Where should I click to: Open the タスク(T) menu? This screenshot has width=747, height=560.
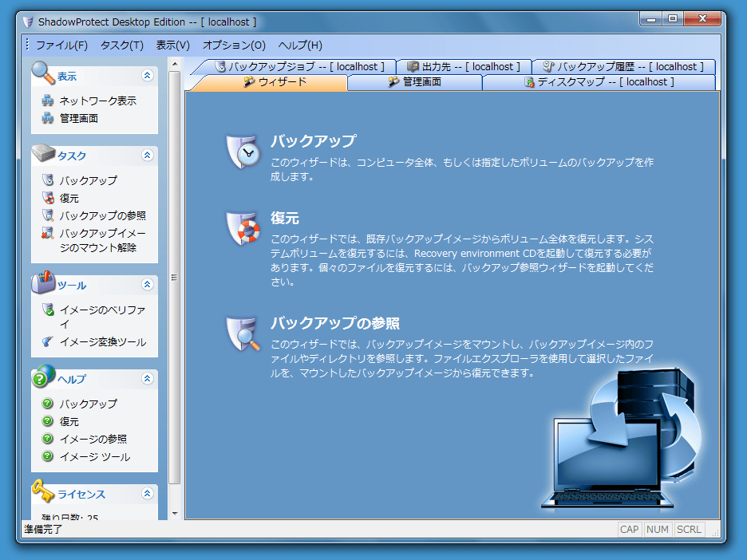122,45
